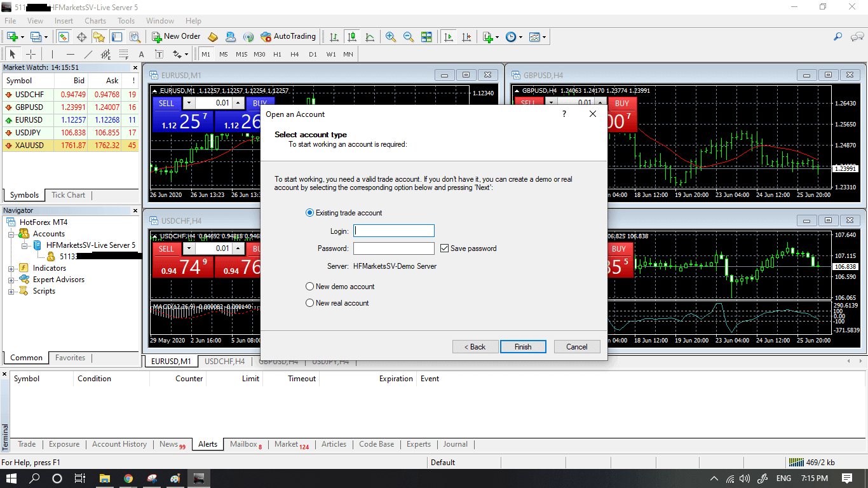
Task: Select the trendline drawing tool
Action: pos(88,55)
